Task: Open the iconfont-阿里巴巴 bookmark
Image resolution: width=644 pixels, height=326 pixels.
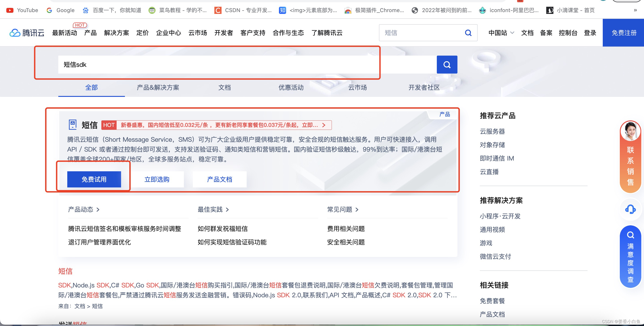Action: pyautogui.click(x=509, y=10)
